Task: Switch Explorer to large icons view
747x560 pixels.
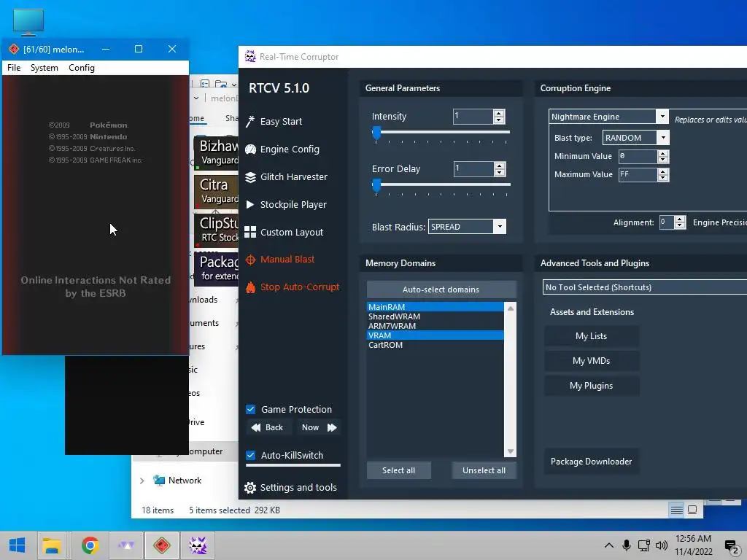Action: tap(693, 510)
